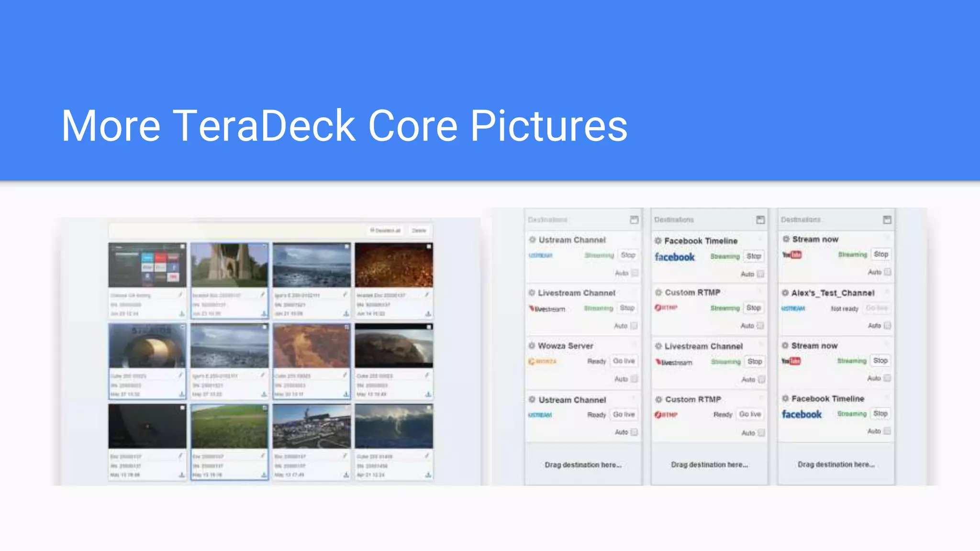Stop the streaming Custom RTMP destination

pyautogui.click(x=754, y=308)
